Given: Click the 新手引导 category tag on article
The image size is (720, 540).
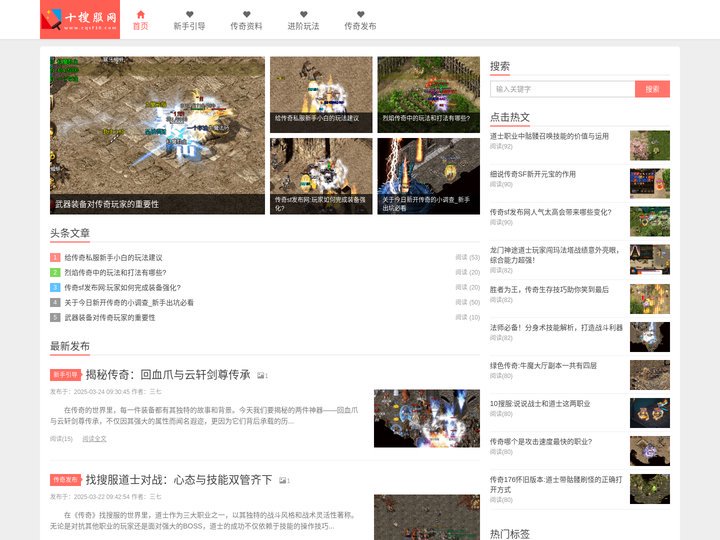Looking at the screenshot, I should [x=65, y=375].
